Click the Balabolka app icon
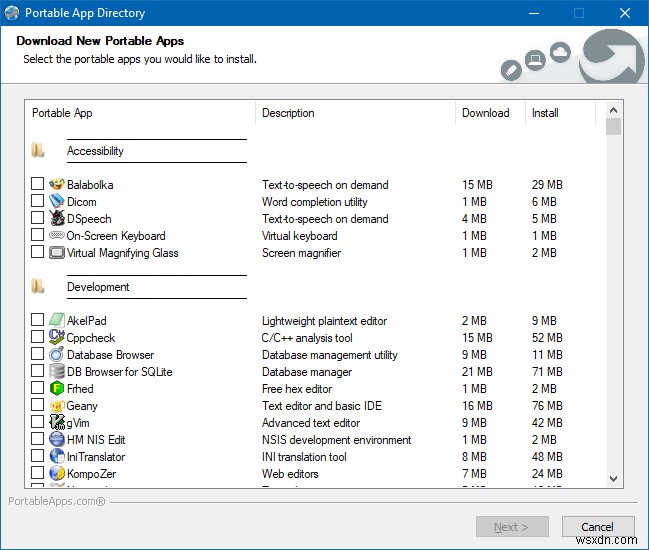This screenshot has height=550, width=649. (57, 185)
